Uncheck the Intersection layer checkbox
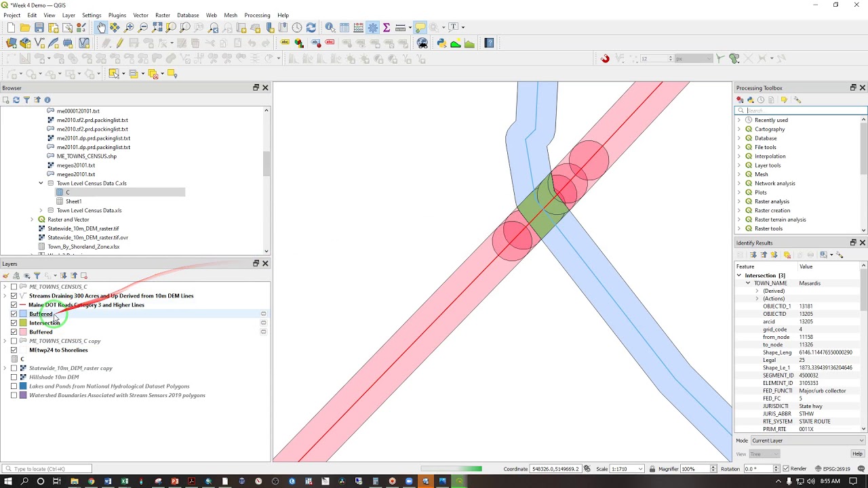This screenshot has height=488, width=868. coord(14,323)
